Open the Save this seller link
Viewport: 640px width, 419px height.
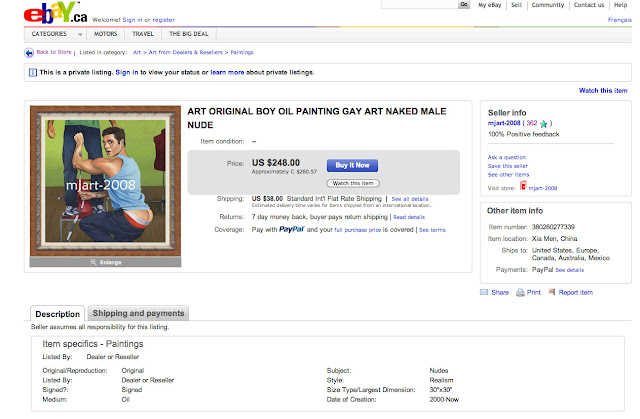508,166
